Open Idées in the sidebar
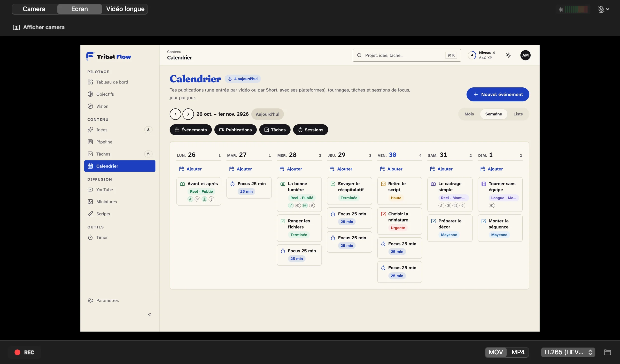The height and width of the screenshot is (364, 620). (120, 130)
